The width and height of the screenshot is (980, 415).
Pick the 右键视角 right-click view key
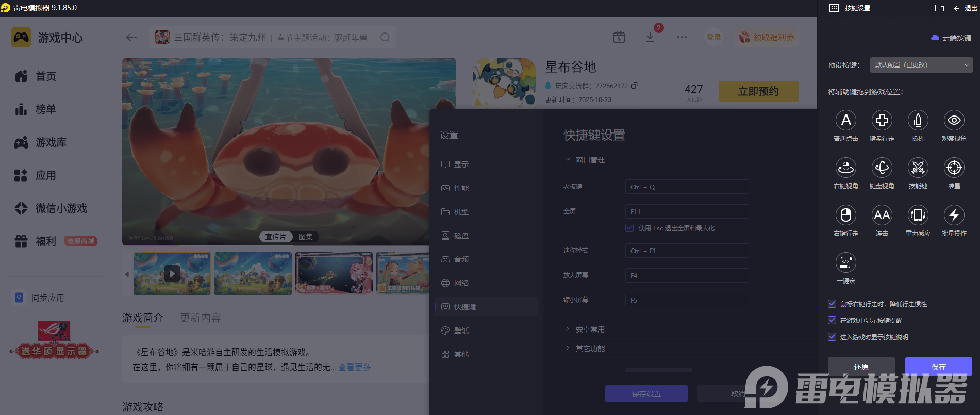tap(846, 168)
